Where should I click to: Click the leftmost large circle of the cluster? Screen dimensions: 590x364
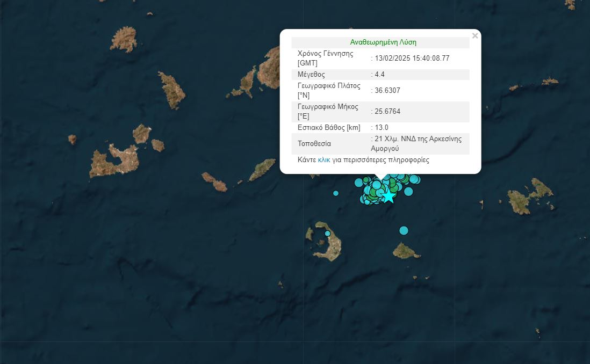click(x=358, y=183)
